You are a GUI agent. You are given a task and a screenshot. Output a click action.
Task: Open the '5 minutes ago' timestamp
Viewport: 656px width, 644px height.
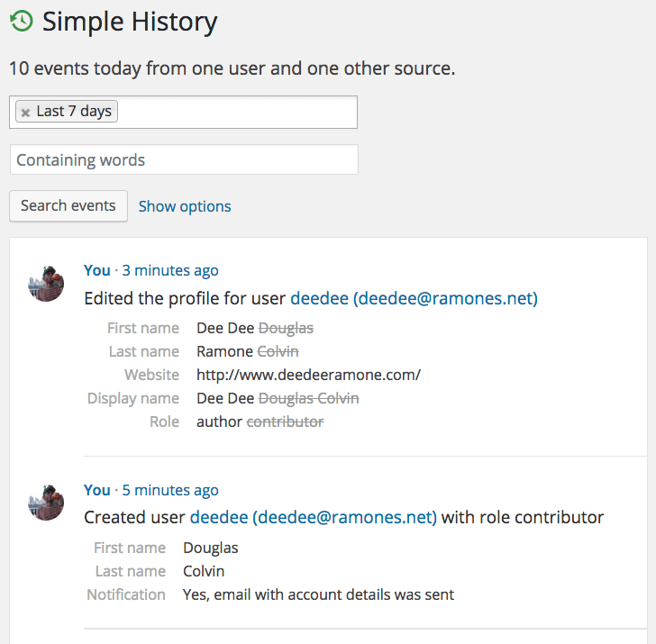(x=170, y=490)
